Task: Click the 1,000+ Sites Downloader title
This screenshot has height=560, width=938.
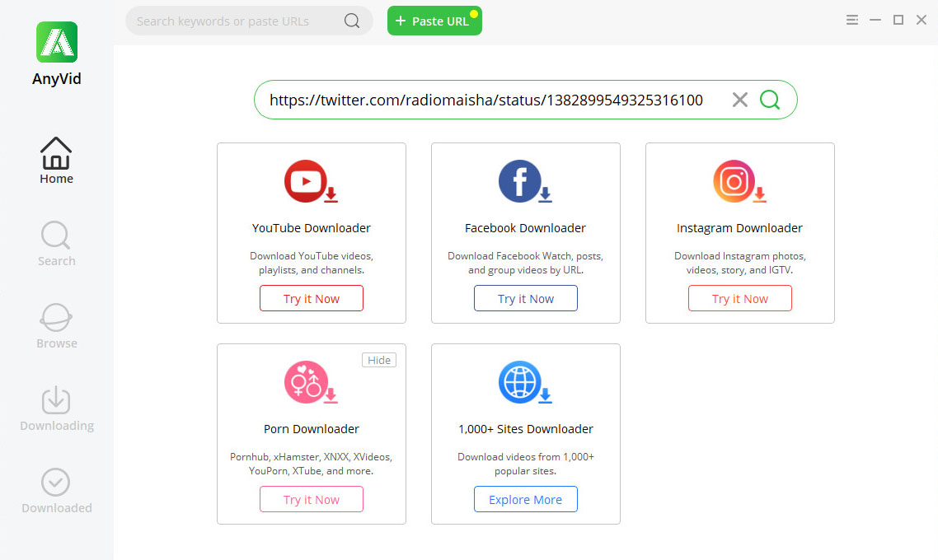Action: point(525,429)
